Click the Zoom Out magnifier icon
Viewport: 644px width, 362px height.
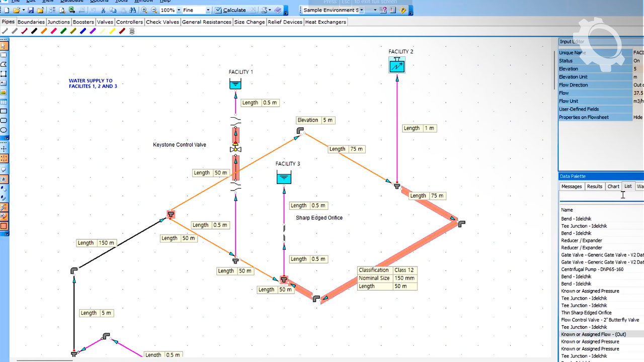(154, 10)
